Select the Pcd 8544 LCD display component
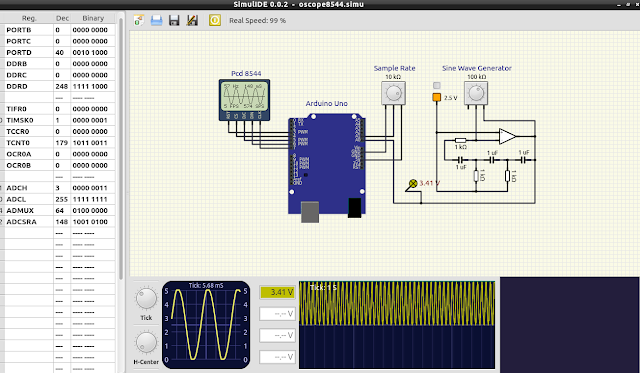640x373 pixels. 244,100
